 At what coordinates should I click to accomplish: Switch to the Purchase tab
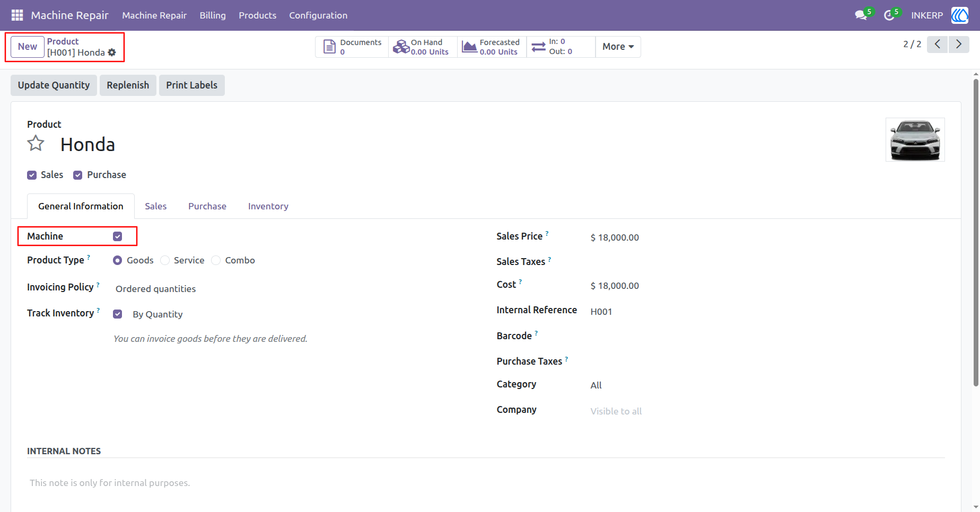[x=207, y=206]
